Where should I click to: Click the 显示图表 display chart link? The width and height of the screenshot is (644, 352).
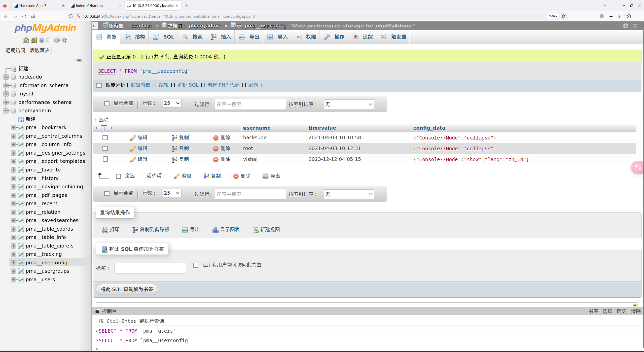(226, 230)
